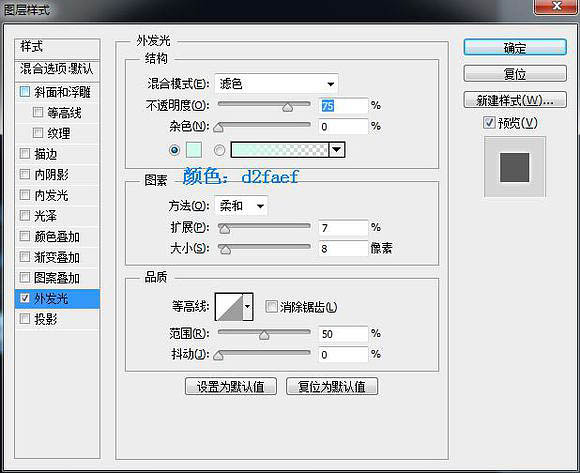
Task: Click the 杂色 slider handle
Action: click(219, 128)
